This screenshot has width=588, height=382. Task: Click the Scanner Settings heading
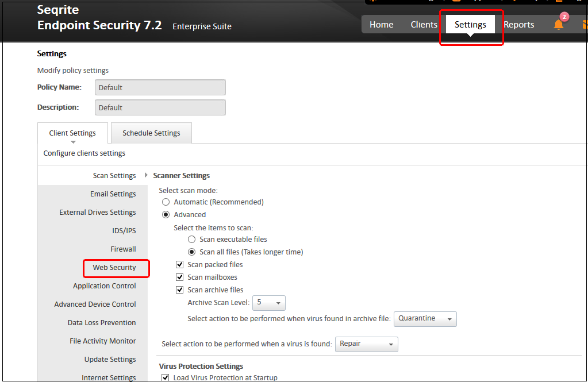pos(182,175)
